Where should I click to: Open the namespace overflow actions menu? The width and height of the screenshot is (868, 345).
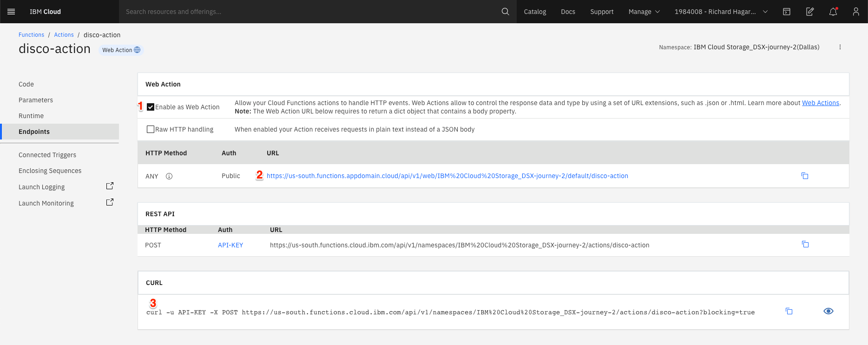(x=840, y=47)
